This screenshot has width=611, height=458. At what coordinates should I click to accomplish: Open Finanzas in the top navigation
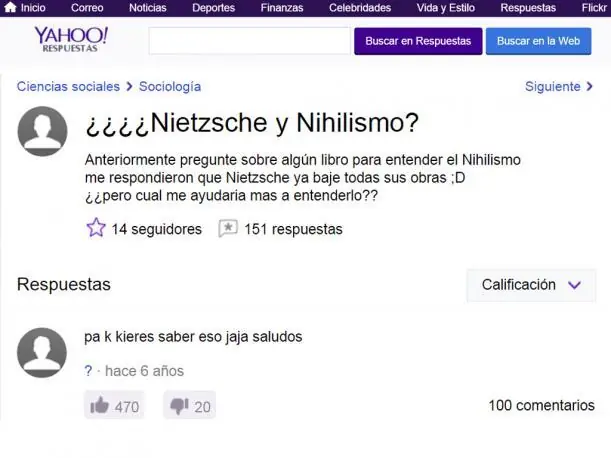tap(282, 8)
